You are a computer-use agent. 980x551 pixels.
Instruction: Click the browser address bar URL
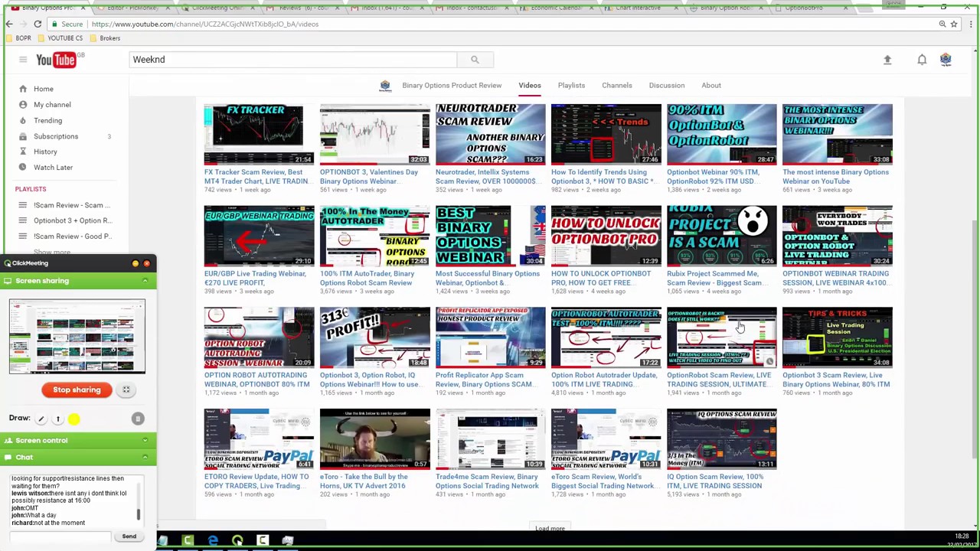coord(204,24)
